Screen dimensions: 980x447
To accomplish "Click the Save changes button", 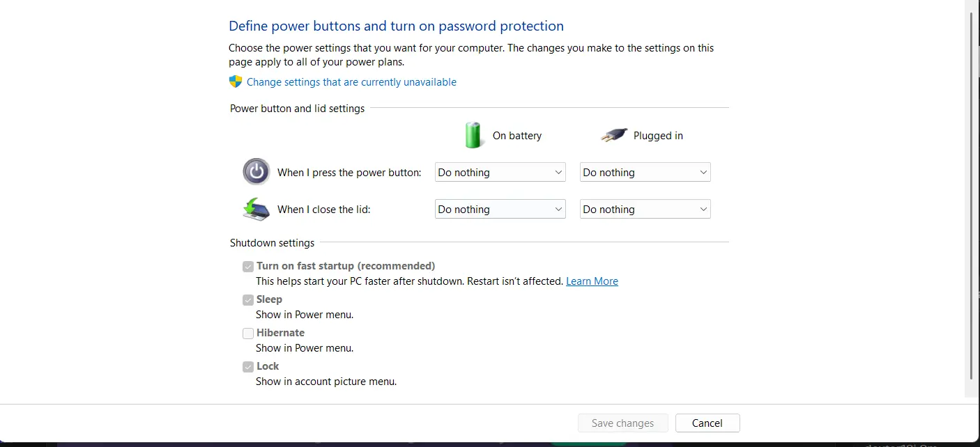I will 623,423.
